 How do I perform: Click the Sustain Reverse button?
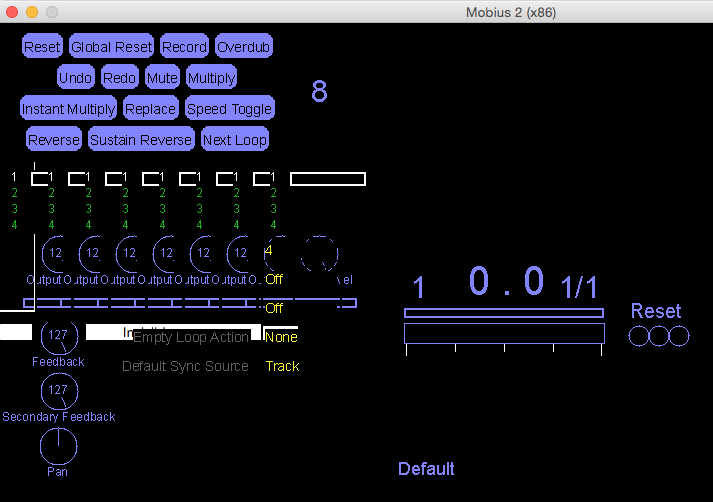(x=141, y=139)
